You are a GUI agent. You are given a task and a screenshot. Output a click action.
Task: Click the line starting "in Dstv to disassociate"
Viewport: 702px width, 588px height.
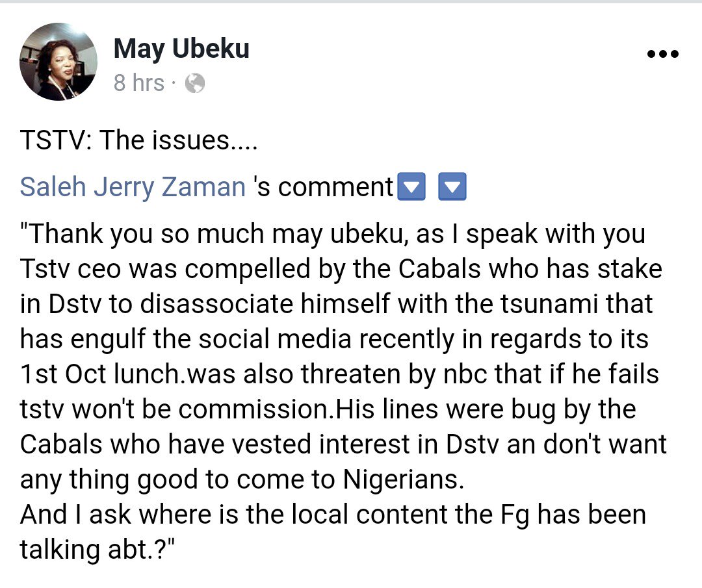click(x=337, y=304)
